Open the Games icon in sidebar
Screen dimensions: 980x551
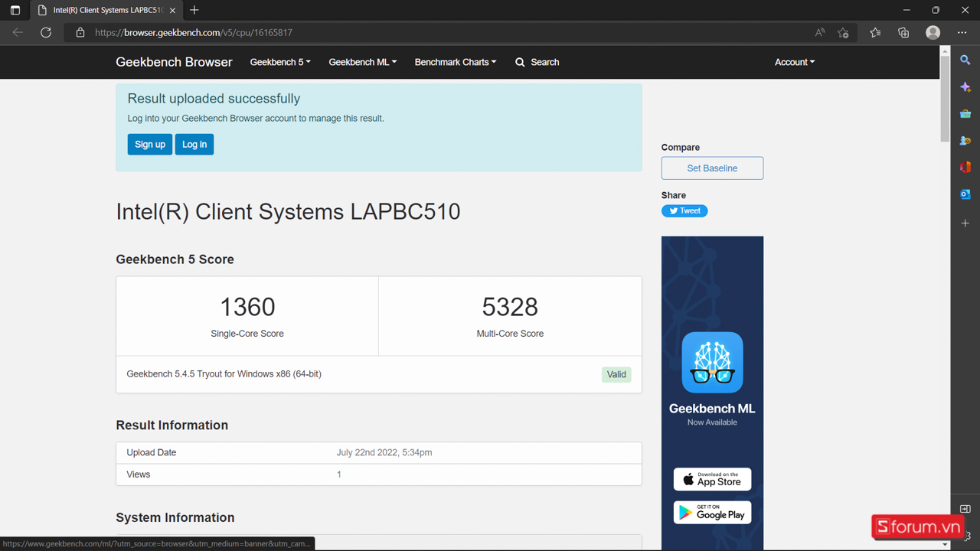965,141
